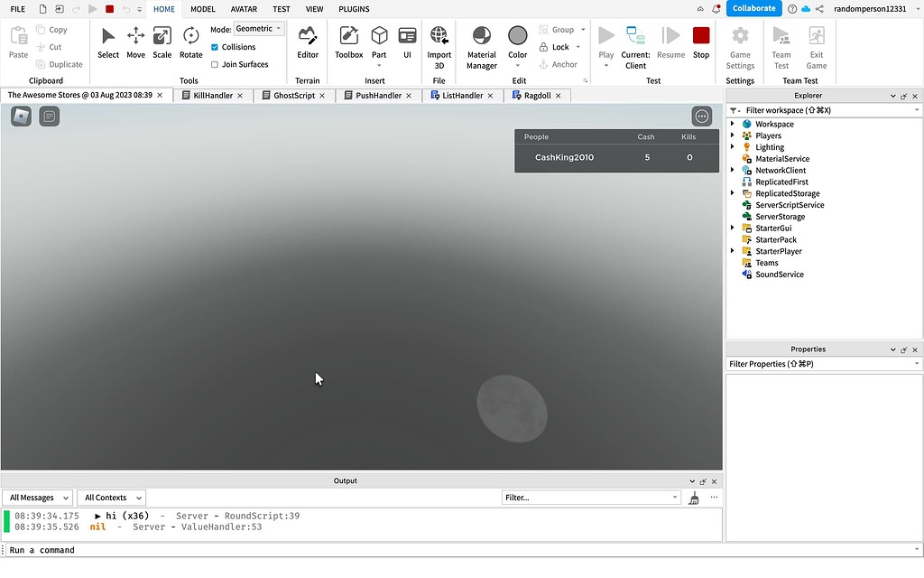Switch to the KillHandler script tab

(x=213, y=95)
